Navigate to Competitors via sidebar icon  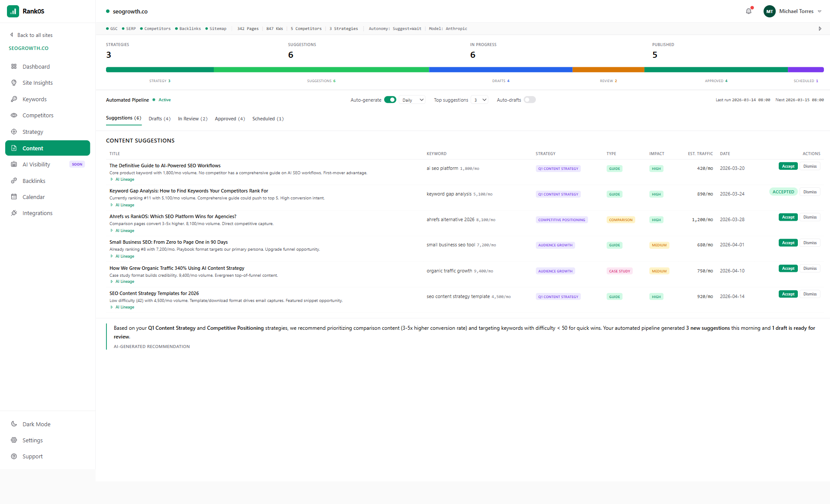(x=37, y=115)
